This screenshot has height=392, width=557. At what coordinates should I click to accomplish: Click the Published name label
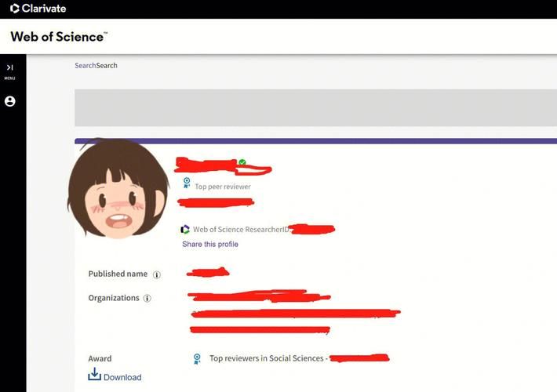[x=118, y=274]
